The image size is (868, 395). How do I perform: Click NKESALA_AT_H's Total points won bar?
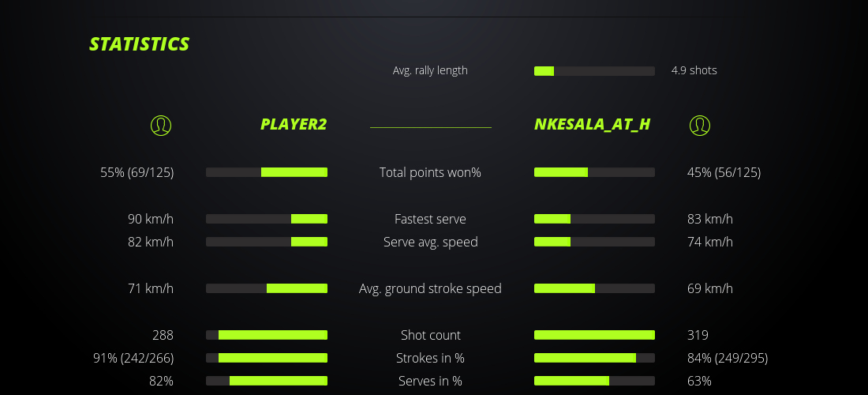click(x=594, y=172)
